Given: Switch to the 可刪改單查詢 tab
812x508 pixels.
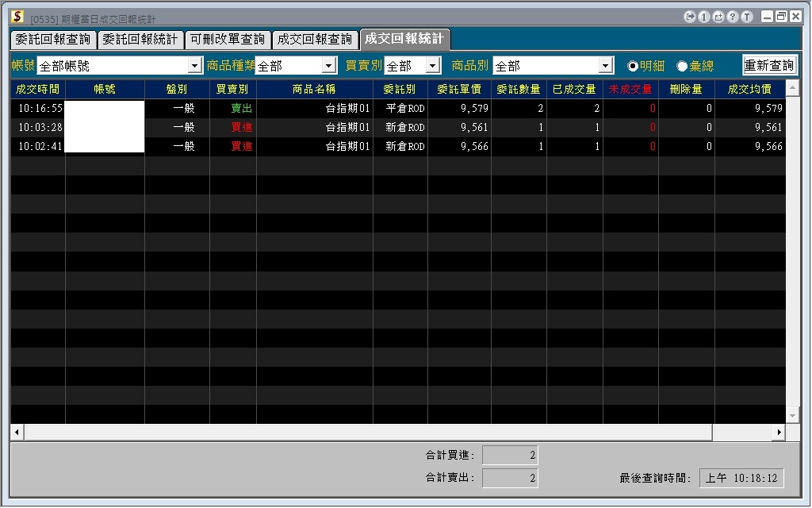Looking at the screenshot, I should [x=228, y=40].
